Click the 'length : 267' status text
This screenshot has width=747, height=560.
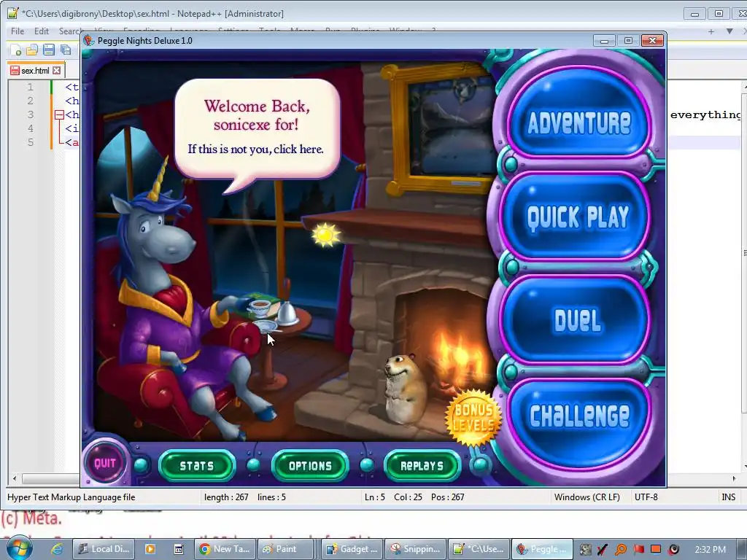coord(226,497)
